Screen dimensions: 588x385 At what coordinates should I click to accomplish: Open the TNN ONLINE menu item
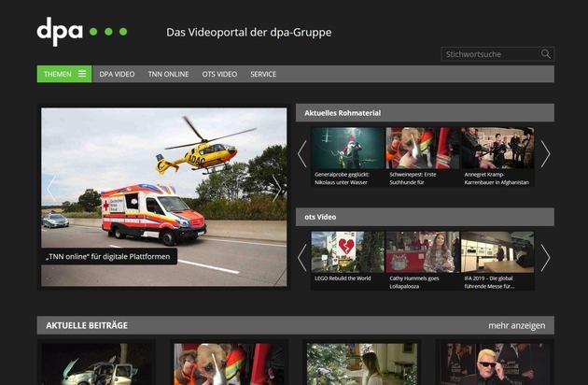click(168, 74)
